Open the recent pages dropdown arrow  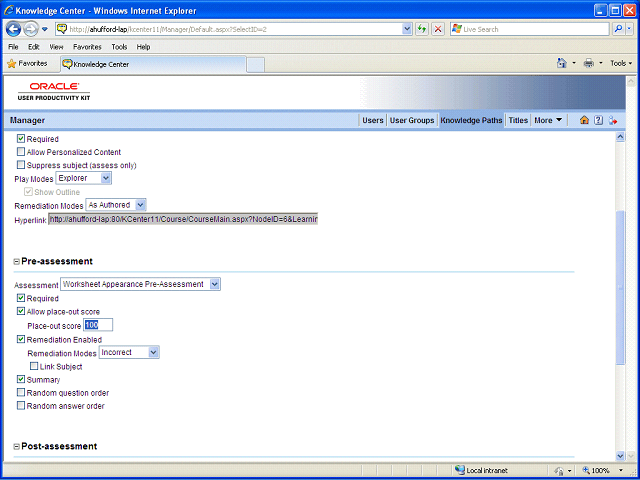tap(45, 29)
